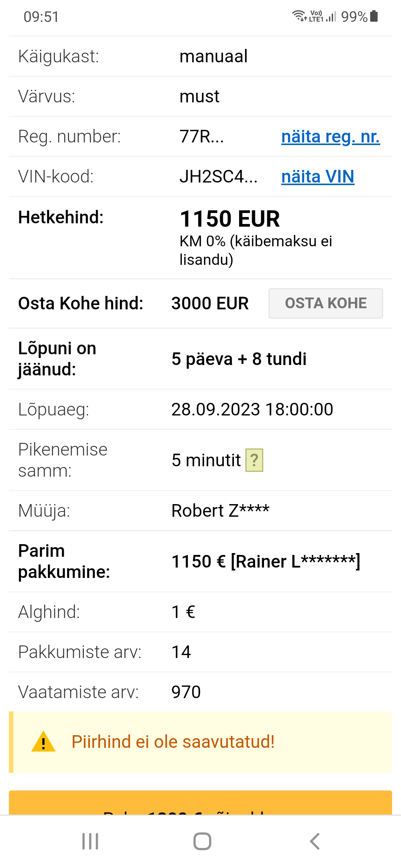The width and height of the screenshot is (401, 868).
Task: Tap the Android recent apps icon
Action: pos(90,841)
